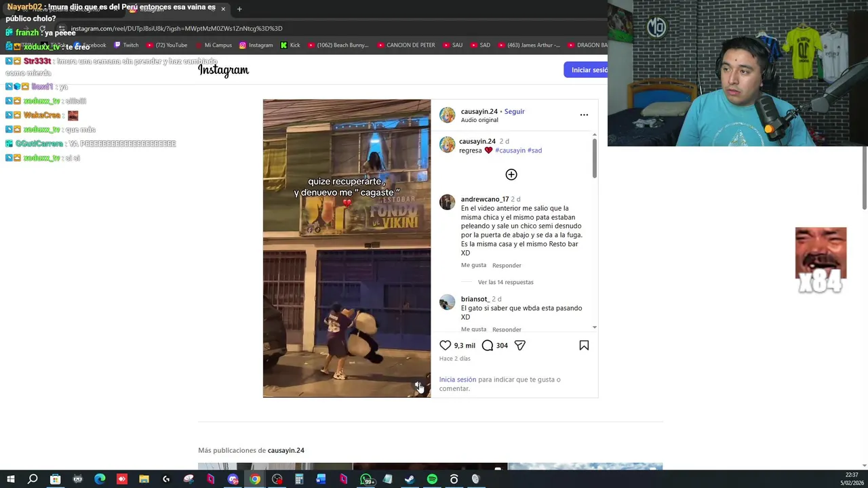This screenshot has height=488, width=868.
Task: Open Microsoft Store from taskbar
Action: coord(55,479)
